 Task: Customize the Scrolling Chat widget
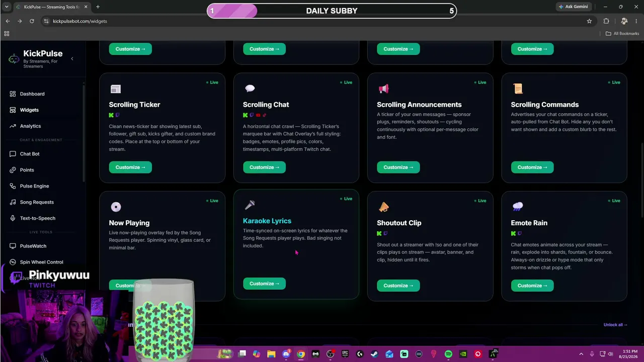click(264, 167)
